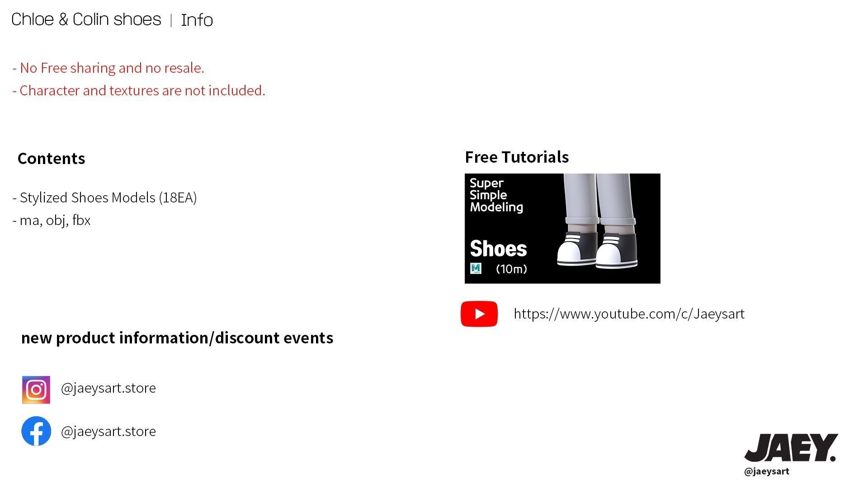Click the Stylized Shoes Models (18EA) line
The height and width of the screenshot is (488, 868).
tap(105, 198)
